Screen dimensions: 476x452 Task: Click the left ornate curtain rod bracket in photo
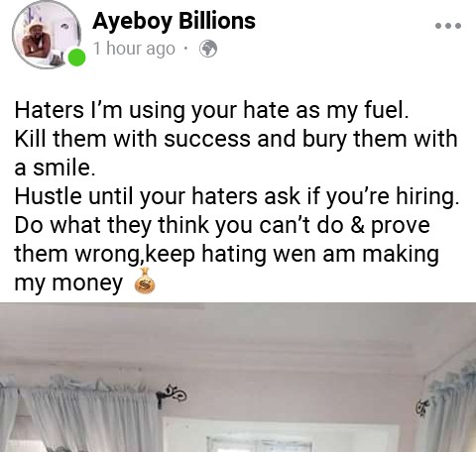click(x=172, y=395)
